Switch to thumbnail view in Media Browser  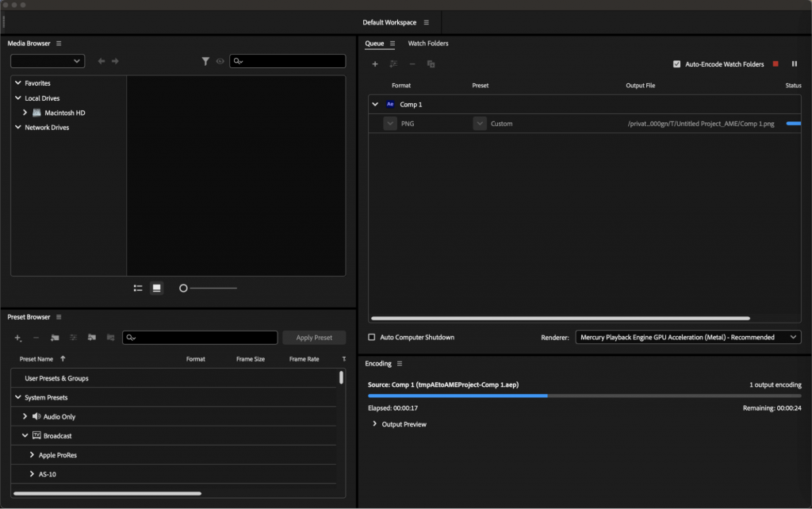(156, 288)
